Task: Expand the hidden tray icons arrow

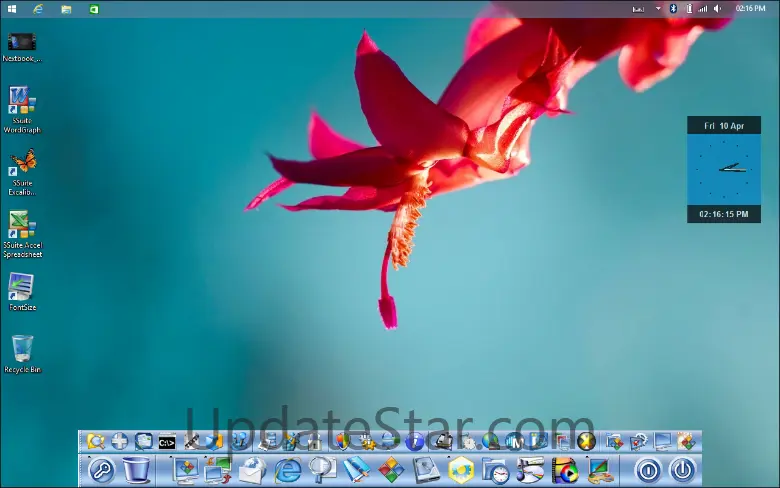Action: (658, 8)
